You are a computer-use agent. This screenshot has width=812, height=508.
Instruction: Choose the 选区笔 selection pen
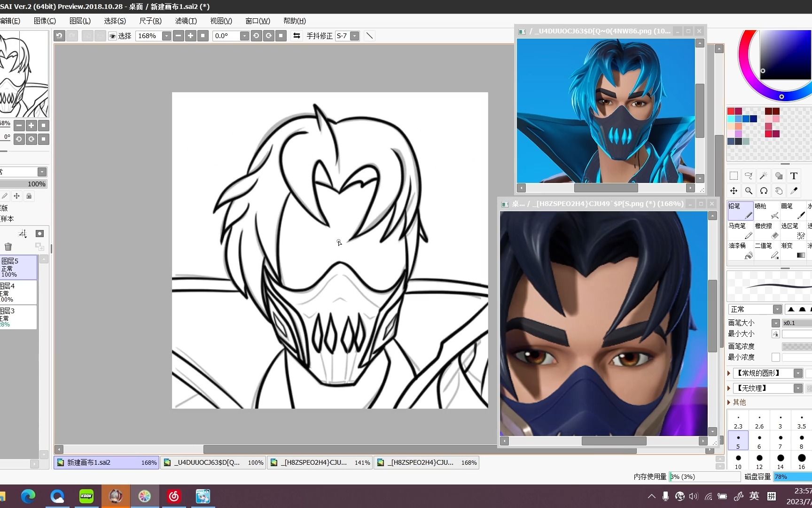coord(793,231)
